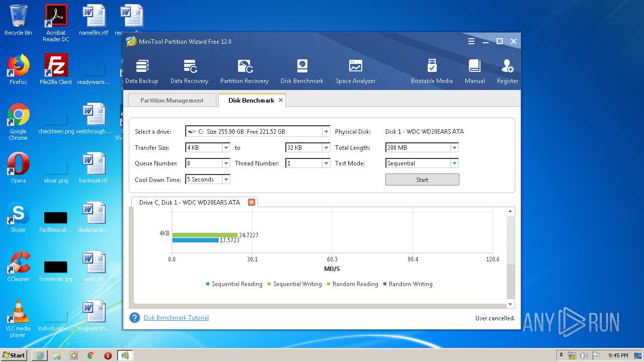Click User cancelled status text
The height and width of the screenshot is (362, 644).
pyautogui.click(x=495, y=318)
